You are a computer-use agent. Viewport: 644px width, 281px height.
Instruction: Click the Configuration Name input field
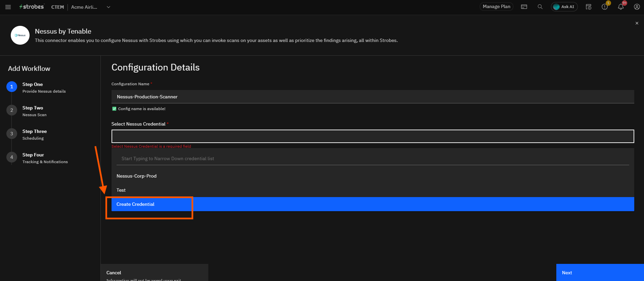tap(373, 97)
